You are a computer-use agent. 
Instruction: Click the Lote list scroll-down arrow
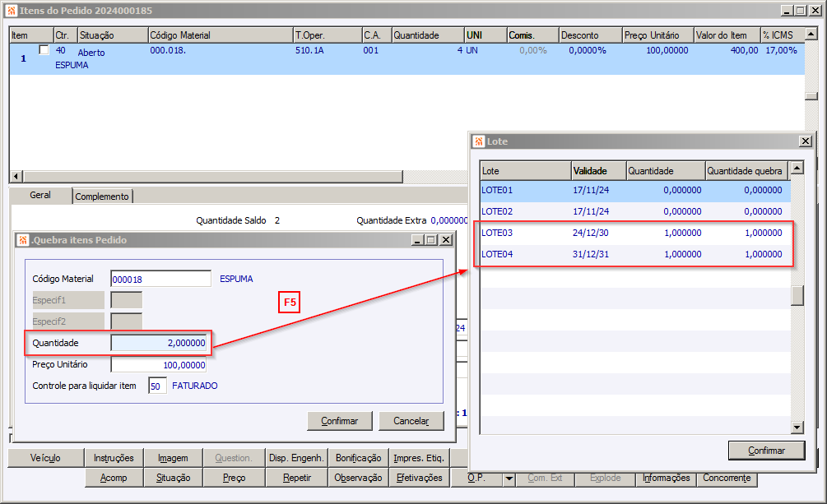pos(797,428)
